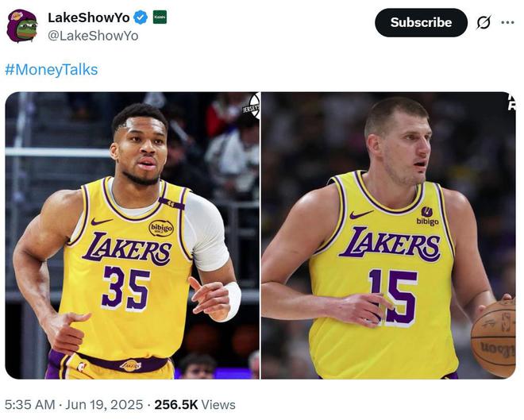Click the LakeShowYo display name
Image resolution: width=524 pixels, height=420 pixels.
coord(87,17)
